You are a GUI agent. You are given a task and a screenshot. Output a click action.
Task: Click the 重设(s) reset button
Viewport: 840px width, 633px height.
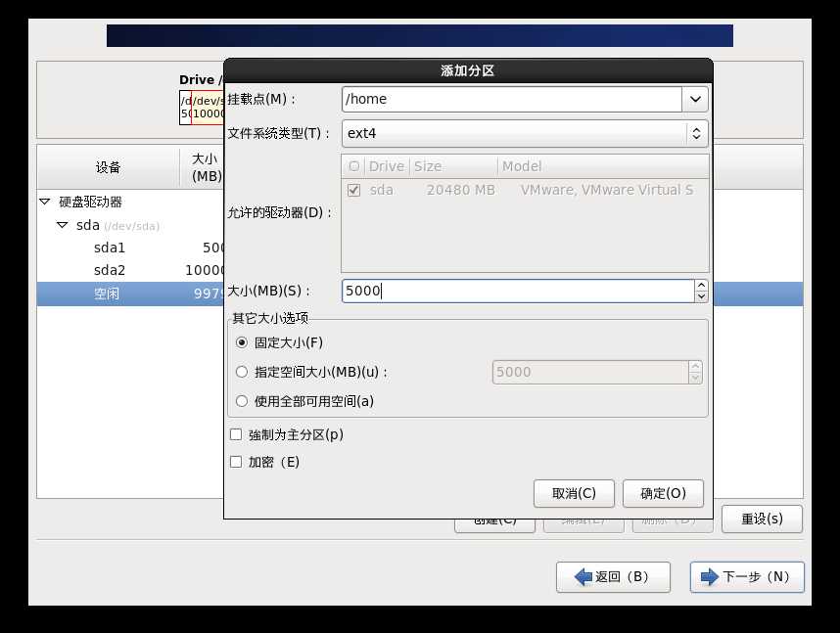(x=762, y=519)
